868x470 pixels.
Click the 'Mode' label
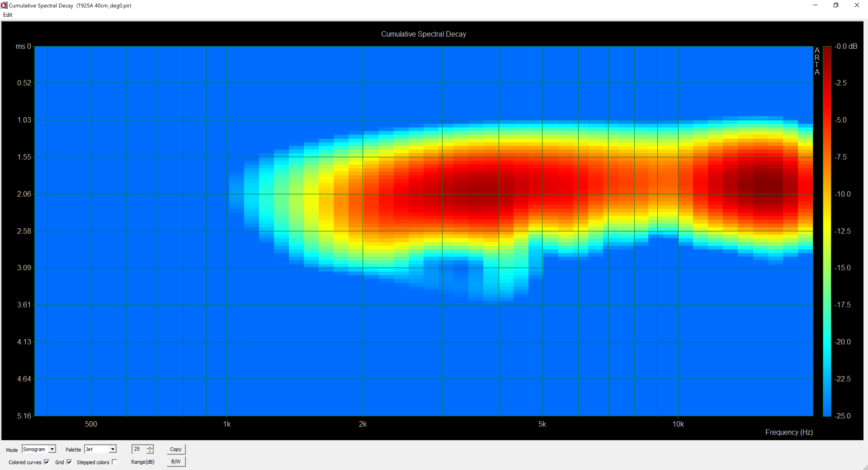coord(12,450)
